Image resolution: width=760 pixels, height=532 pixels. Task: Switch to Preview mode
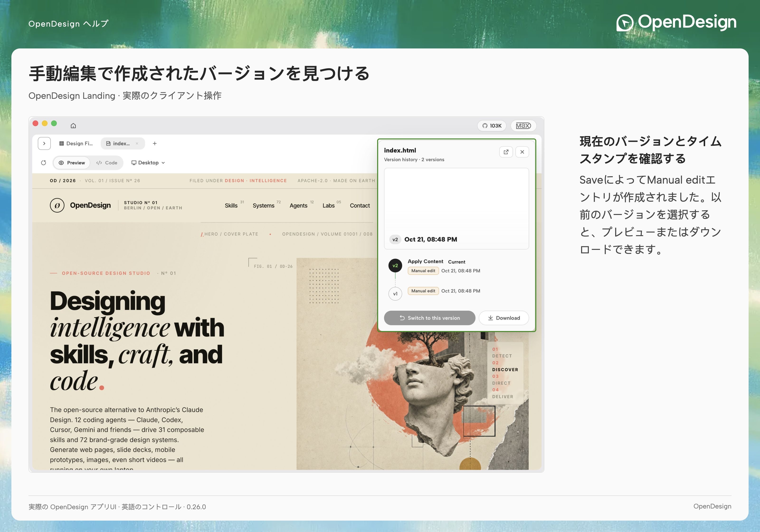point(72,162)
